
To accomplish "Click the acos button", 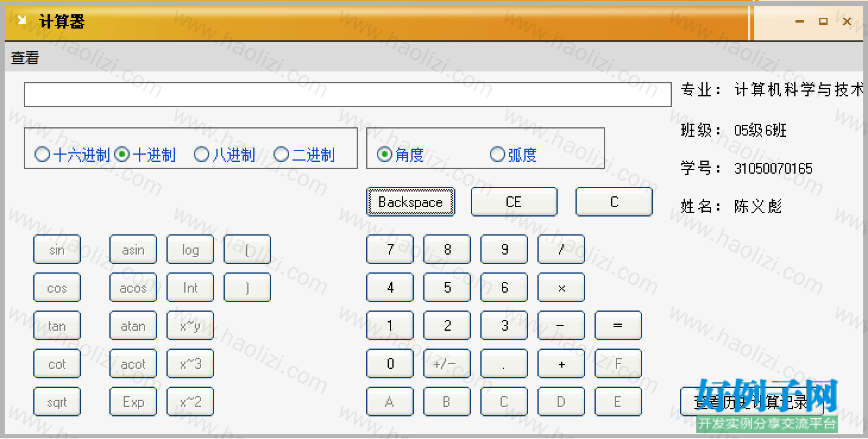I will pyautogui.click(x=133, y=287).
